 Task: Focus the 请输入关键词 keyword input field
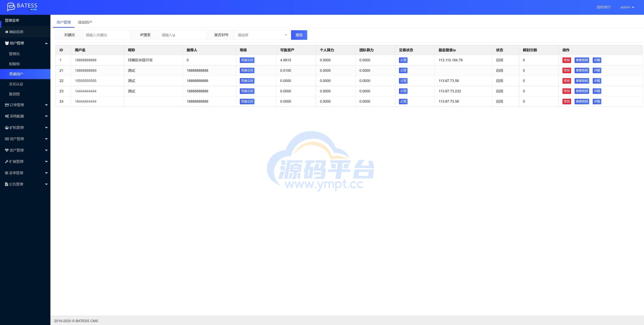pyautogui.click(x=106, y=35)
